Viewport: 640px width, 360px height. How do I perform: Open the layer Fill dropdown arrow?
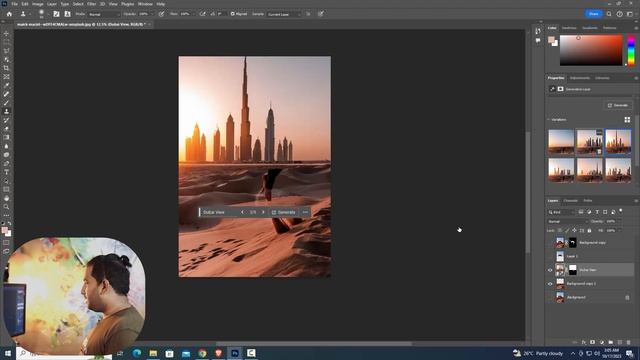620,231
